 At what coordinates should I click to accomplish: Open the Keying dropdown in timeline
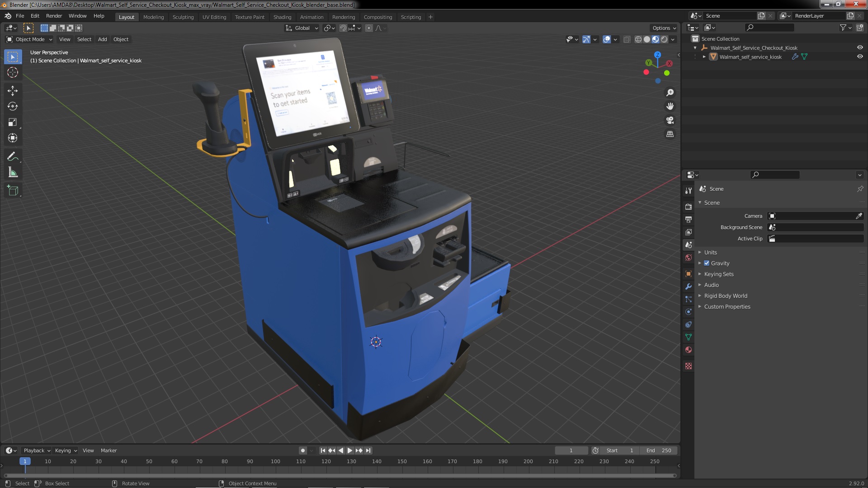click(66, 450)
